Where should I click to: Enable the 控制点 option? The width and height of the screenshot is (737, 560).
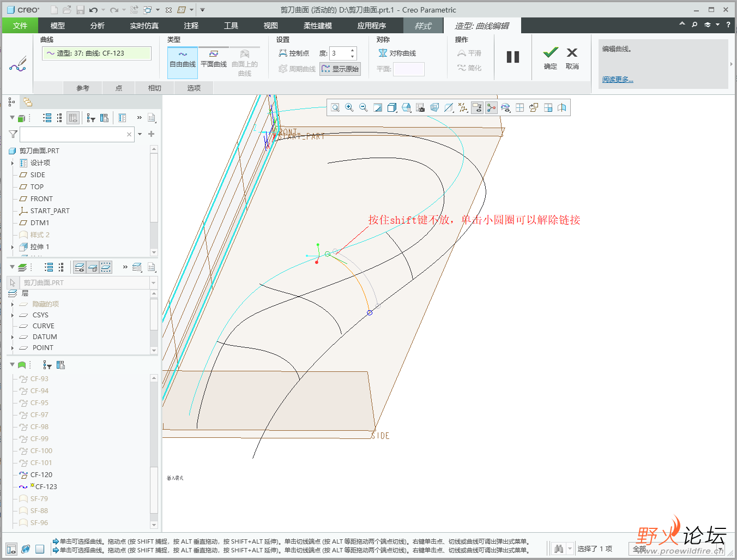click(x=294, y=53)
